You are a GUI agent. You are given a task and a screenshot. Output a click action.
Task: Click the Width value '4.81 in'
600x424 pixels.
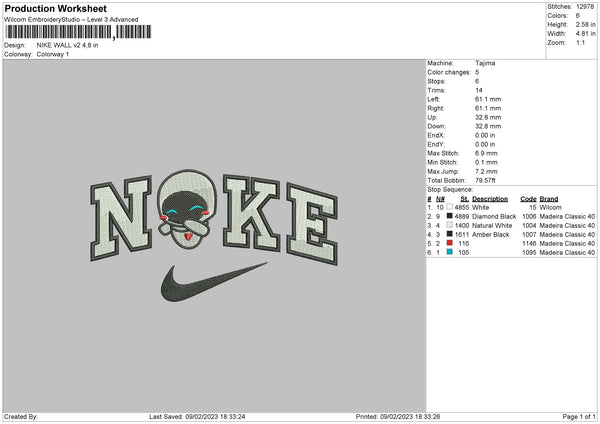[585, 34]
